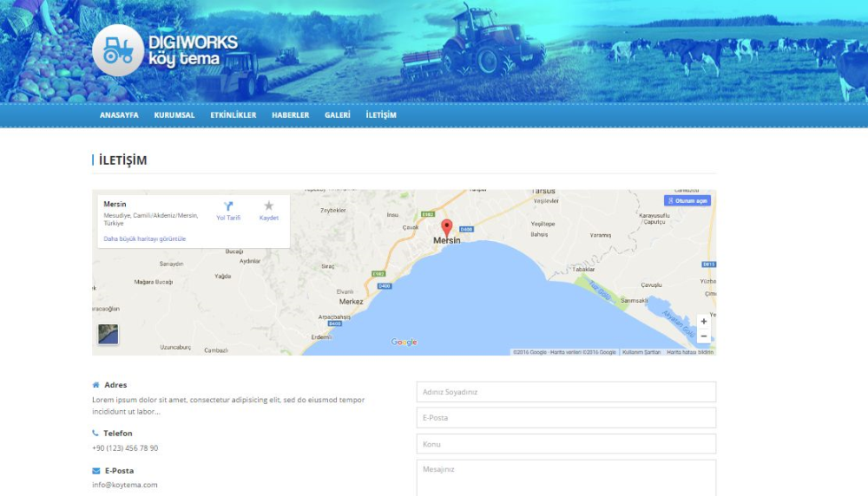Open the ANASAYFA menu item
The height and width of the screenshot is (496, 868).
pos(119,115)
